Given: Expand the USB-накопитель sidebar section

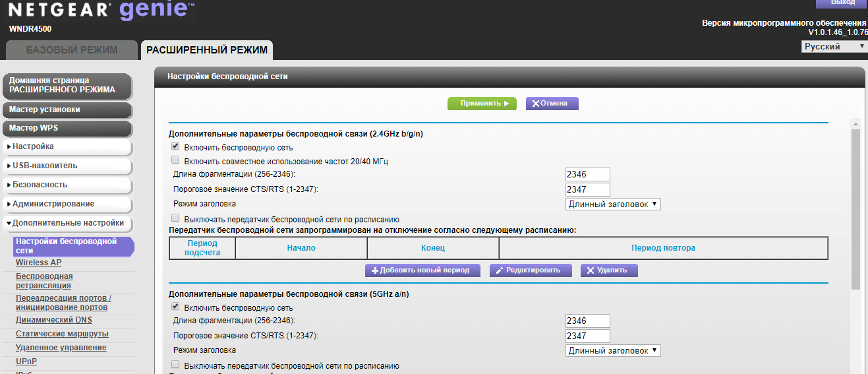Looking at the screenshot, I should tap(66, 166).
